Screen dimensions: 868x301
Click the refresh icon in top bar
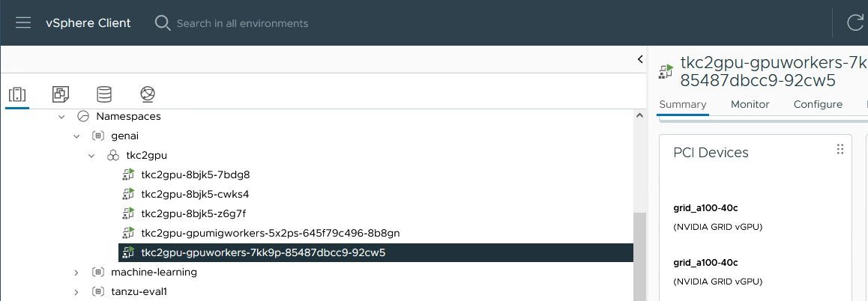coord(855,23)
